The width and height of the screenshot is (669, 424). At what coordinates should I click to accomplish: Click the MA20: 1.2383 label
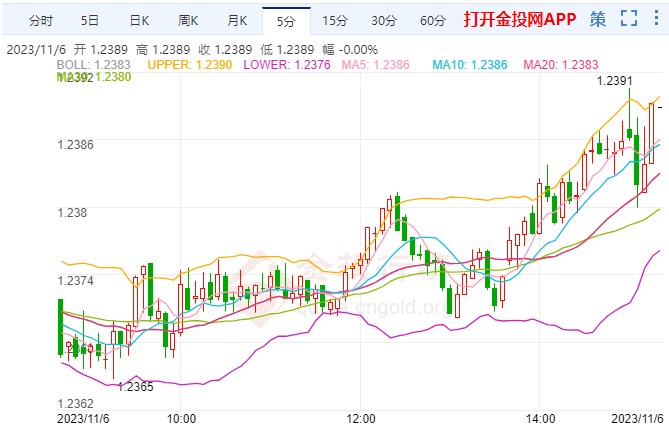tap(561, 65)
